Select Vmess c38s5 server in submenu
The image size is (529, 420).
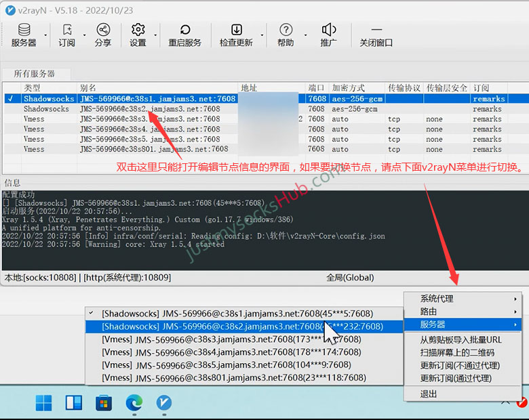244,364
